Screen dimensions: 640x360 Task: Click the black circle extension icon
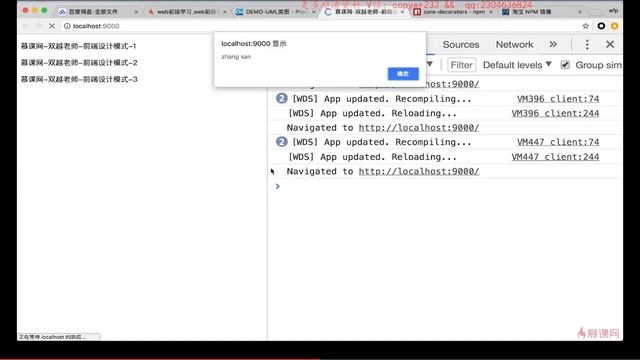pyautogui.click(x=601, y=26)
